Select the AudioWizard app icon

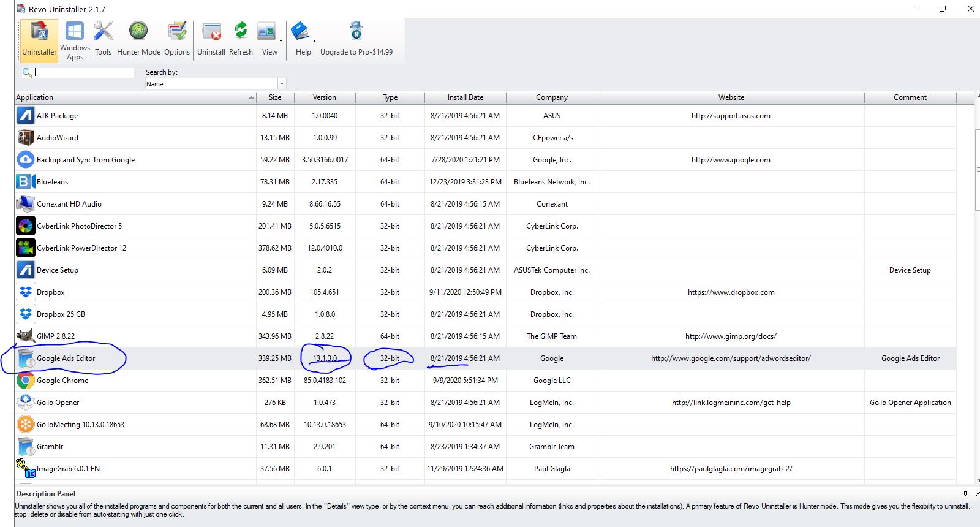(x=25, y=137)
